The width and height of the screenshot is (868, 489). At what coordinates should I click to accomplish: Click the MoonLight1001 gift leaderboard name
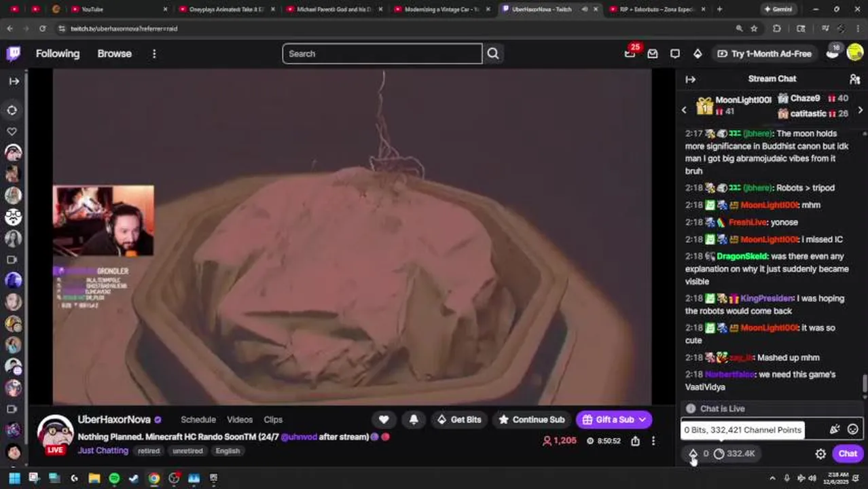743,100
